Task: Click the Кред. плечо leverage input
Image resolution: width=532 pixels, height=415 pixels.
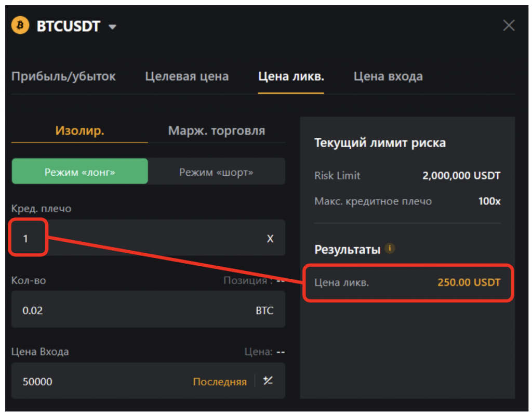Action: pyautogui.click(x=148, y=238)
